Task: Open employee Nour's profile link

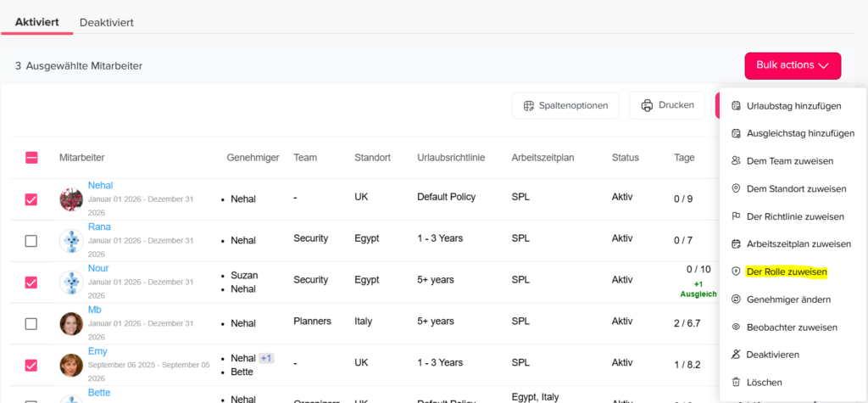Action: click(x=98, y=268)
